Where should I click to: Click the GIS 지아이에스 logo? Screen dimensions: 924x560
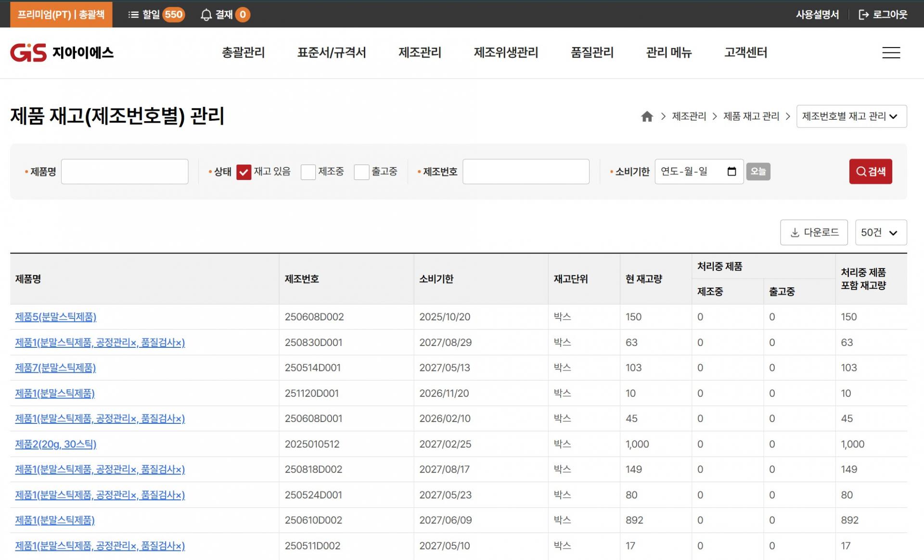pos(62,52)
